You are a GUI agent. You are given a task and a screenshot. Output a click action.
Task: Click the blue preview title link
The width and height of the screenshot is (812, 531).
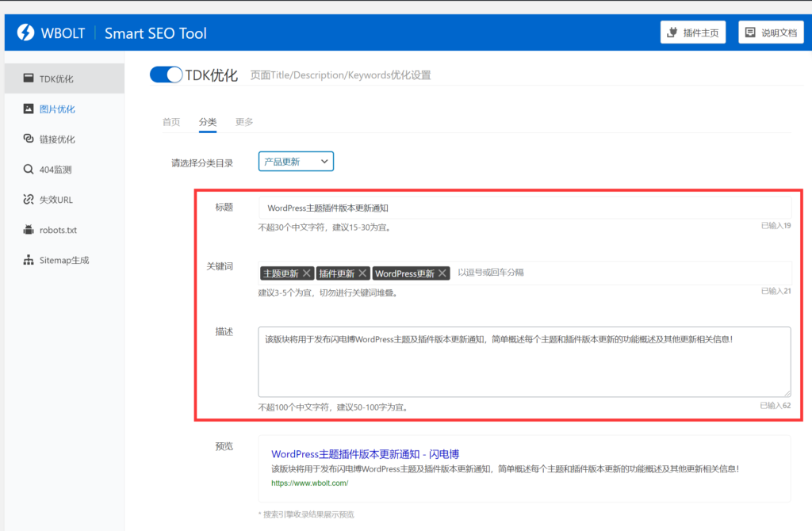365,454
